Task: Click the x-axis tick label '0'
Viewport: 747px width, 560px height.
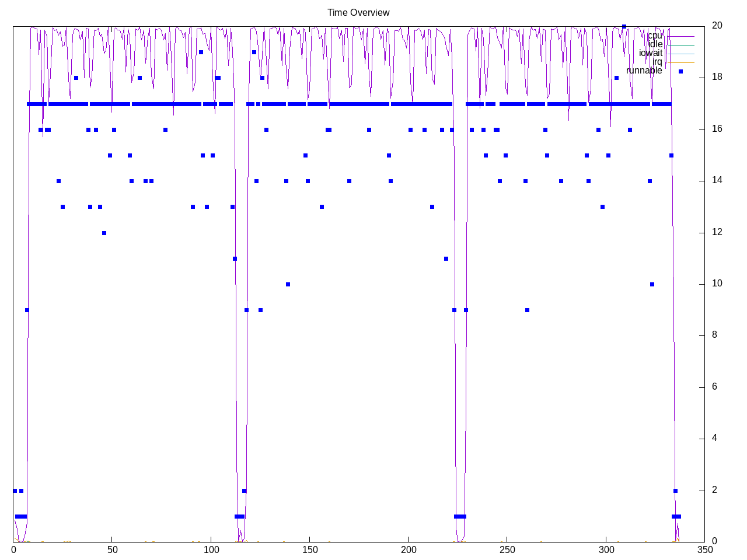Action: pyautogui.click(x=14, y=549)
